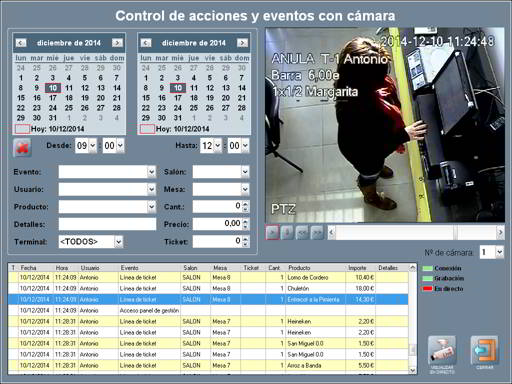The width and height of the screenshot is (512, 384).
Task: Click the 18,00 € importe cell
Action: (x=361, y=288)
